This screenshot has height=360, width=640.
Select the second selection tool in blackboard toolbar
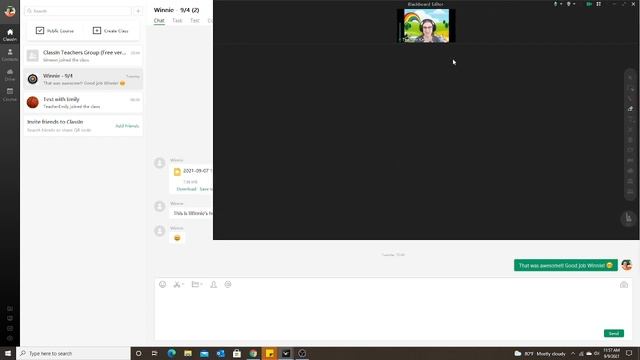coord(630,88)
